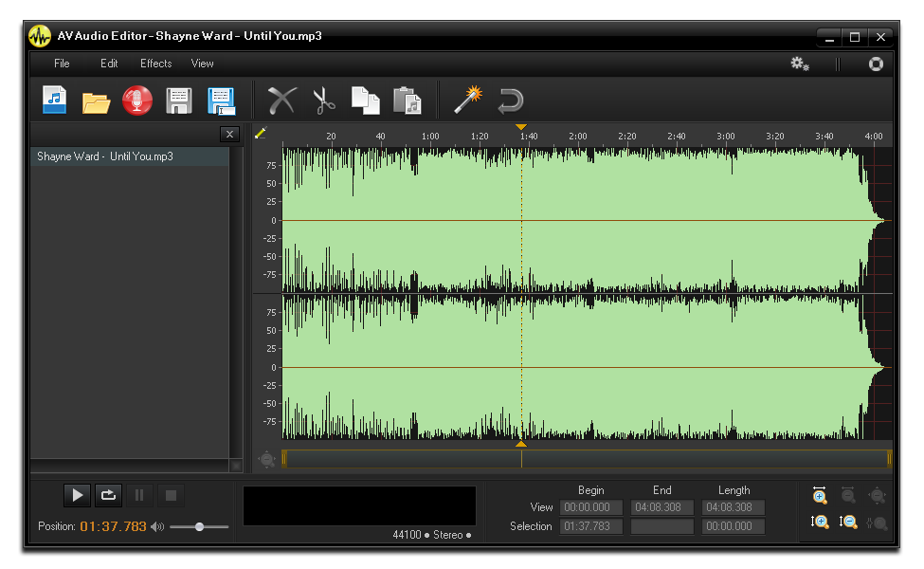Click the speaker volume icon

[x=157, y=526]
